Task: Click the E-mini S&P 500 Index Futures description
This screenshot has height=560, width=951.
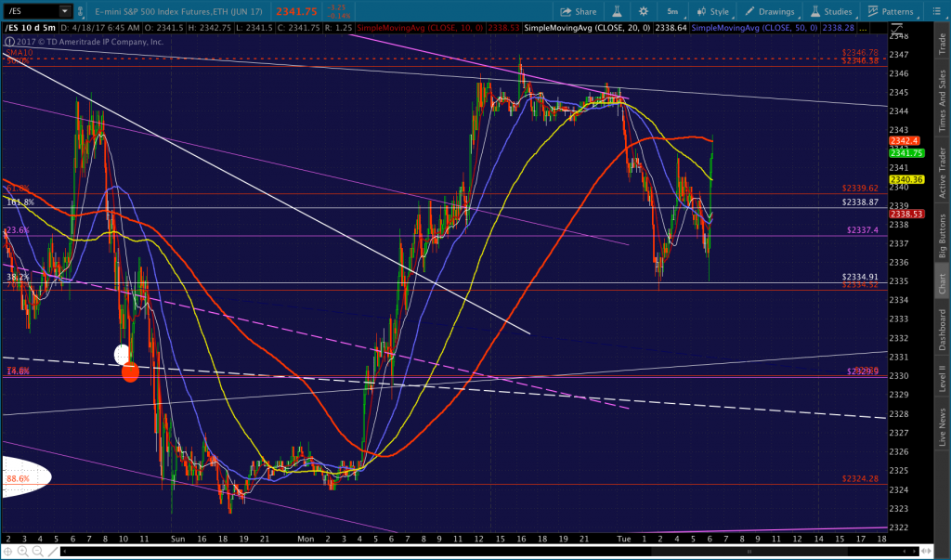Action: coord(179,11)
